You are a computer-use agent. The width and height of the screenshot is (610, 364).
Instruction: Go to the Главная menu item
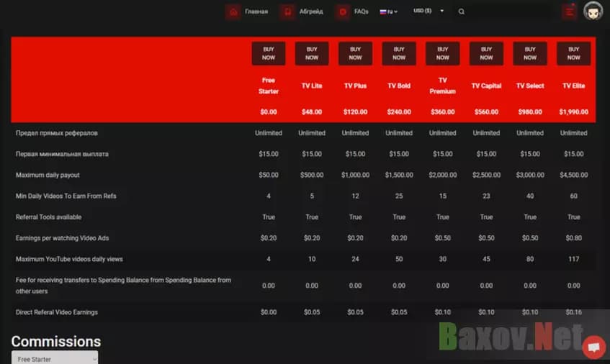coord(256,12)
